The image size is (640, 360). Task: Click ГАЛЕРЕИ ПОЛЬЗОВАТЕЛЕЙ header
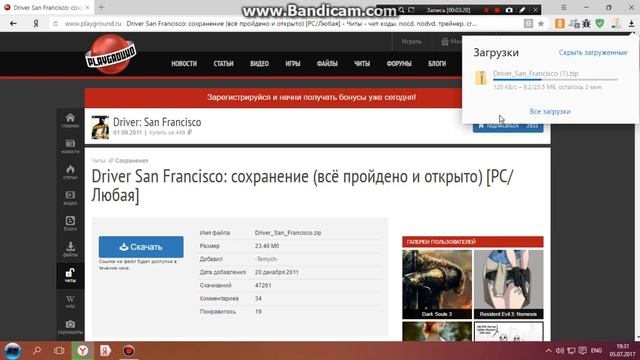click(473, 242)
